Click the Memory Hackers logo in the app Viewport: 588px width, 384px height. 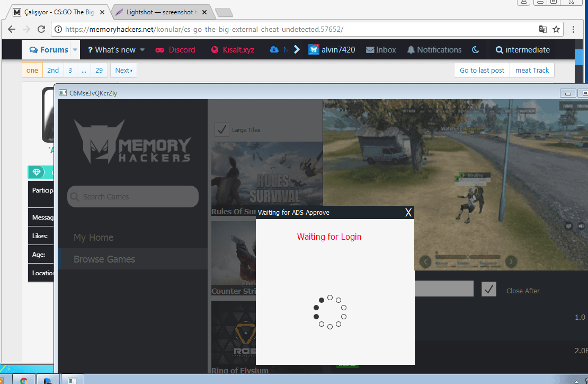[x=132, y=142]
